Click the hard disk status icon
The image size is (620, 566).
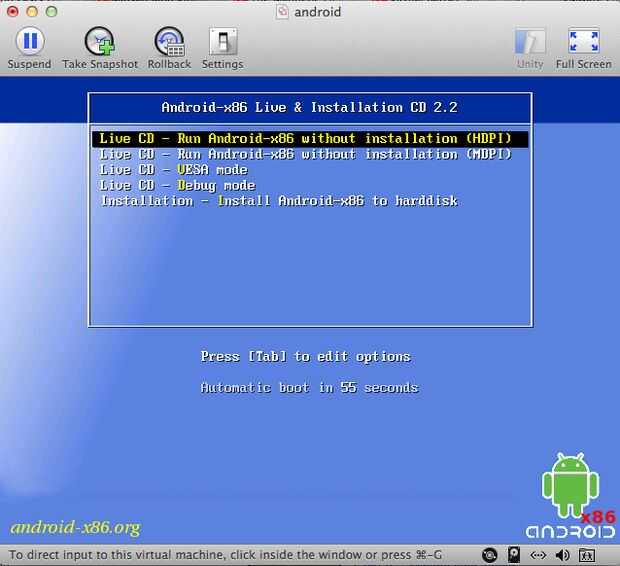[514, 555]
